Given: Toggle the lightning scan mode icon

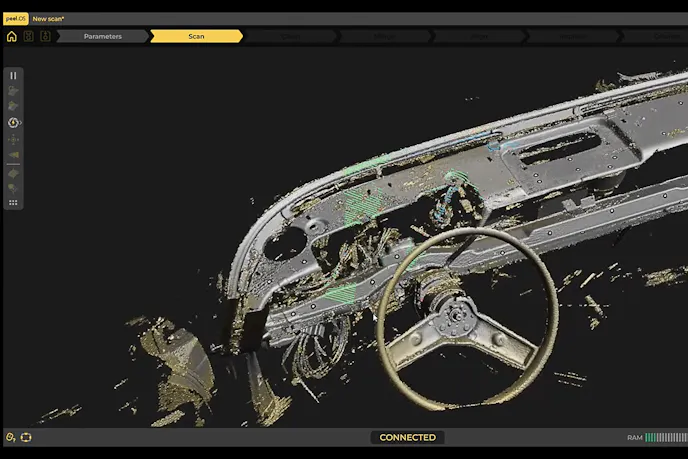Looking at the screenshot, I should 13,122.
